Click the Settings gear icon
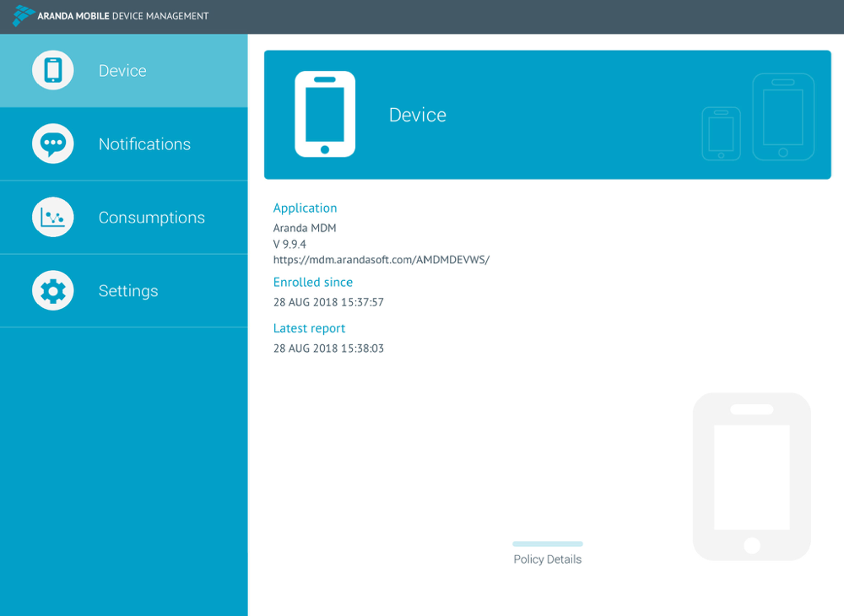The height and width of the screenshot is (616, 844). click(x=52, y=290)
